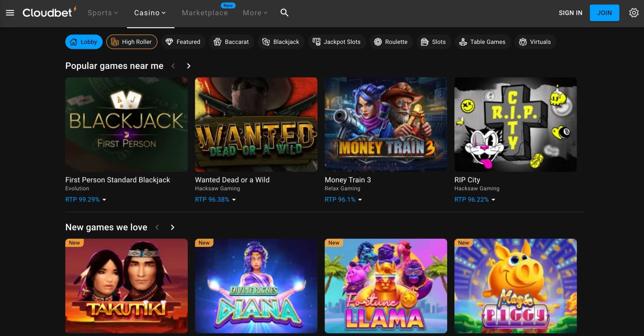Click Hacksaw Gaming under RIP City

(477, 188)
